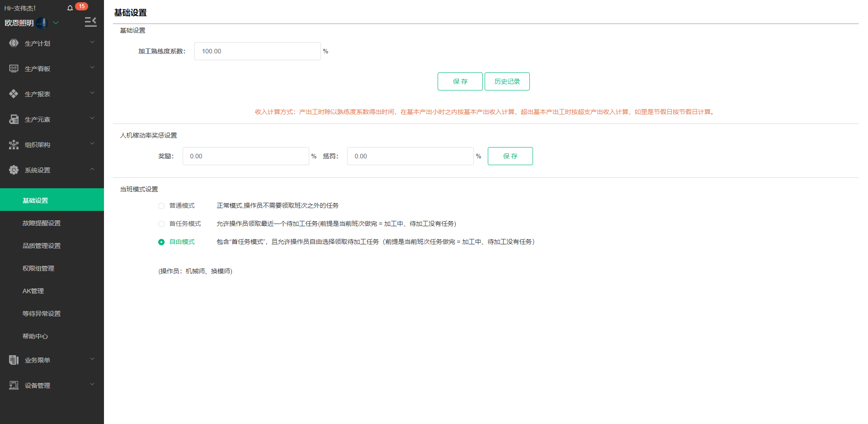Save the 奖励 and 惩罚 rate settings

pyautogui.click(x=510, y=156)
